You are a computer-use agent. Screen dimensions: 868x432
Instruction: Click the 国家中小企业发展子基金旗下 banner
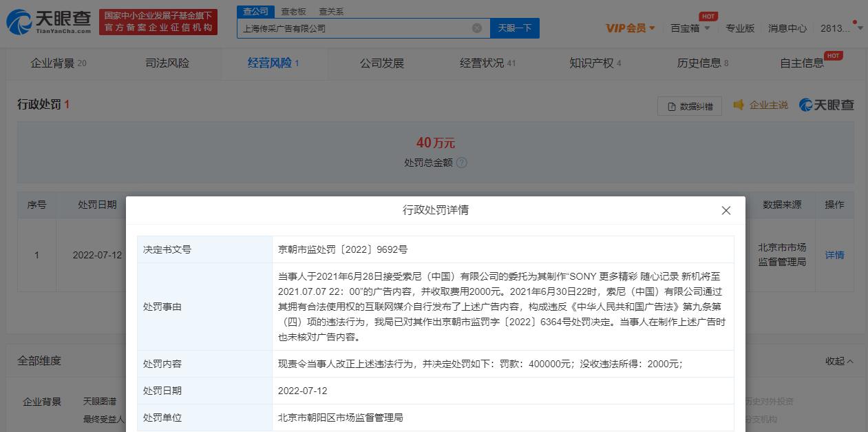pos(158,22)
